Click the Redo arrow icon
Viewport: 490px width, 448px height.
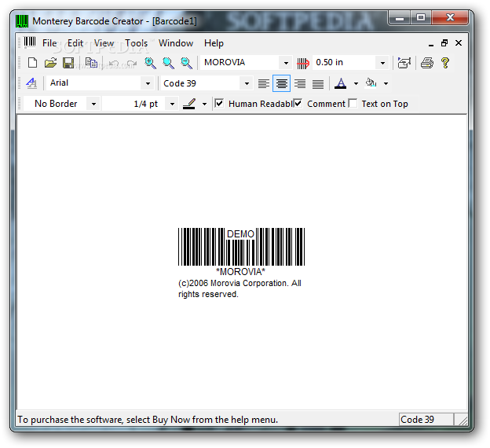coord(132,63)
